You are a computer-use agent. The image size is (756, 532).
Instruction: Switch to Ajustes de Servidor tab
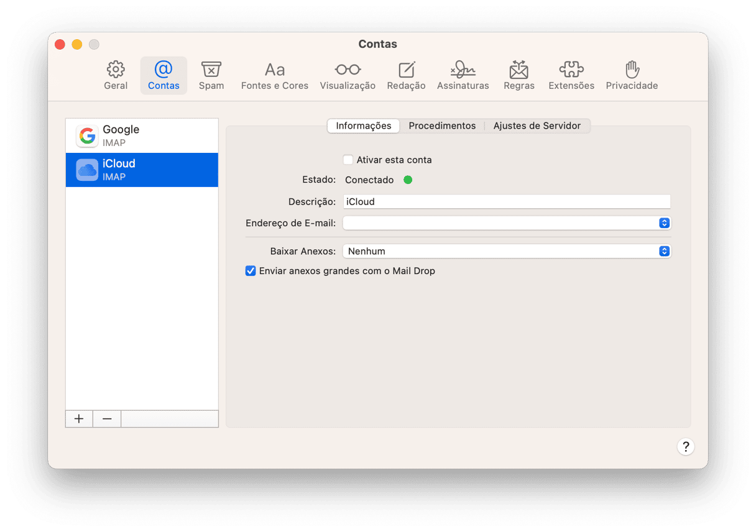[537, 126]
